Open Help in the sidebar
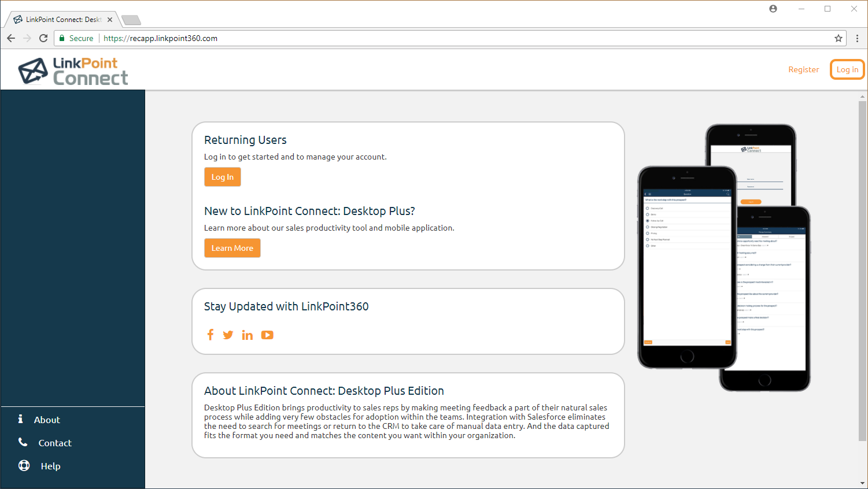The width and height of the screenshot is (868, 489). click(50, 466)
